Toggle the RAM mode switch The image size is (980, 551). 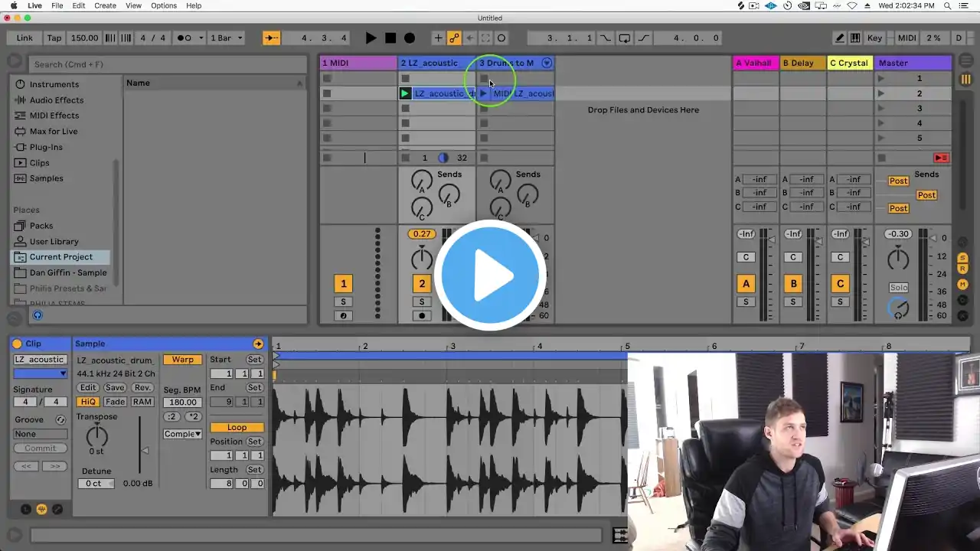coord(142,402)
